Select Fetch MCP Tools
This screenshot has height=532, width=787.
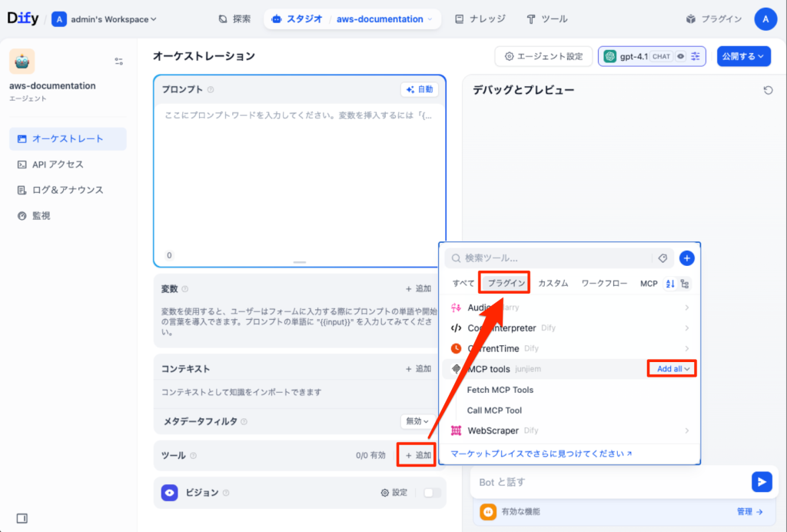(x=500, y=390)
